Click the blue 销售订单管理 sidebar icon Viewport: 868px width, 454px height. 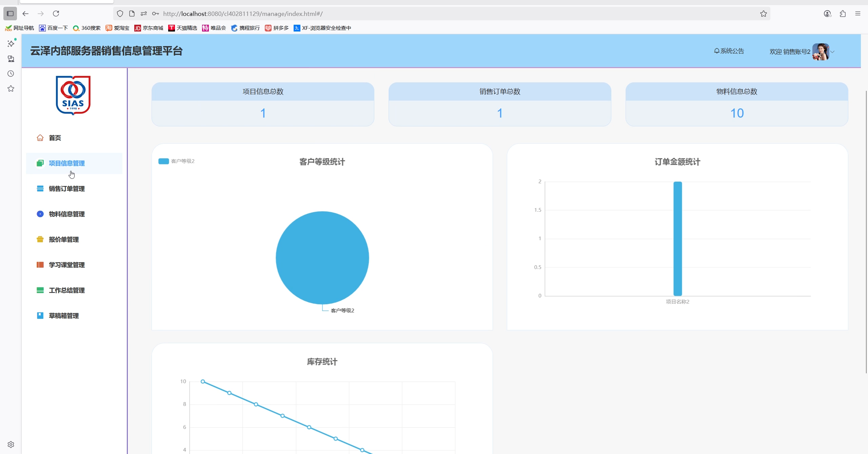click(x=40, y=189)
